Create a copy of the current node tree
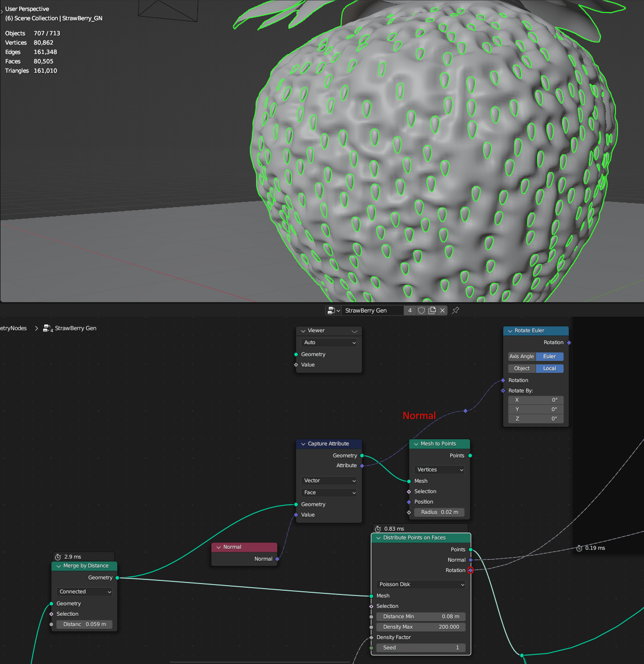This screenshot has height=664, width=644. tap(432, 310)
